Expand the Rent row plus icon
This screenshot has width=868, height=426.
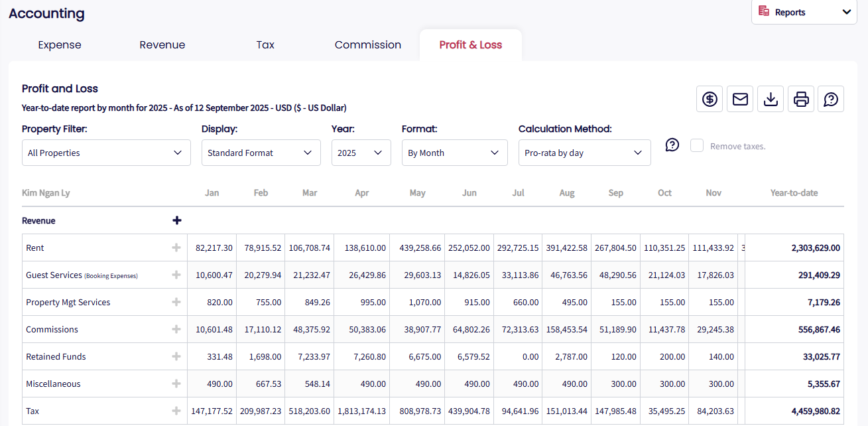[x=176, y=248]
